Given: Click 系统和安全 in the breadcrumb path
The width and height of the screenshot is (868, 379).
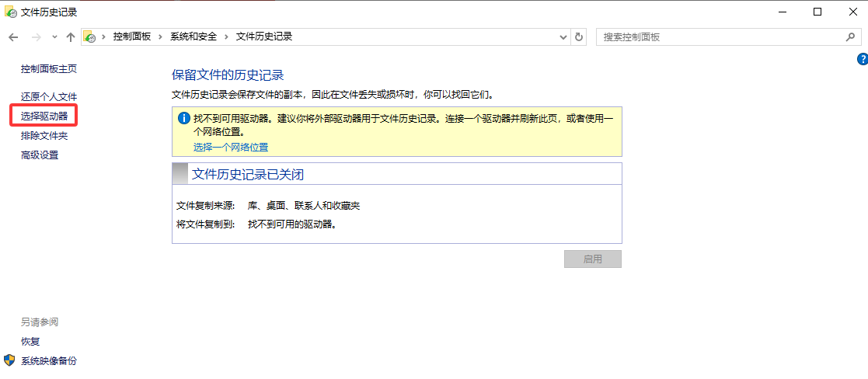Looking at the screenshot, I should 193,37.
